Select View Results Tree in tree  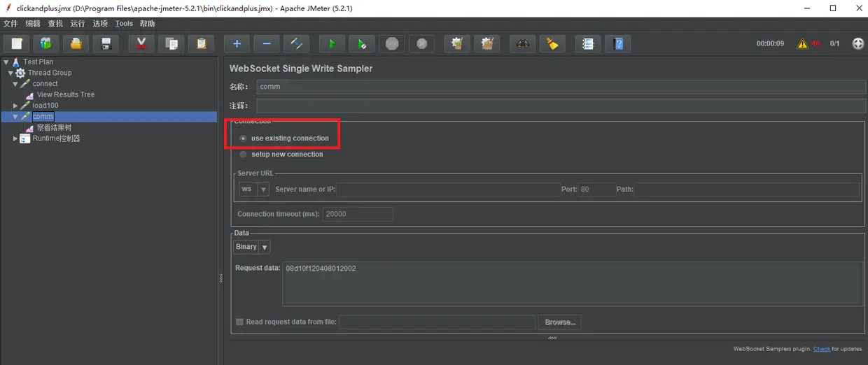click(x=66, y=94)
